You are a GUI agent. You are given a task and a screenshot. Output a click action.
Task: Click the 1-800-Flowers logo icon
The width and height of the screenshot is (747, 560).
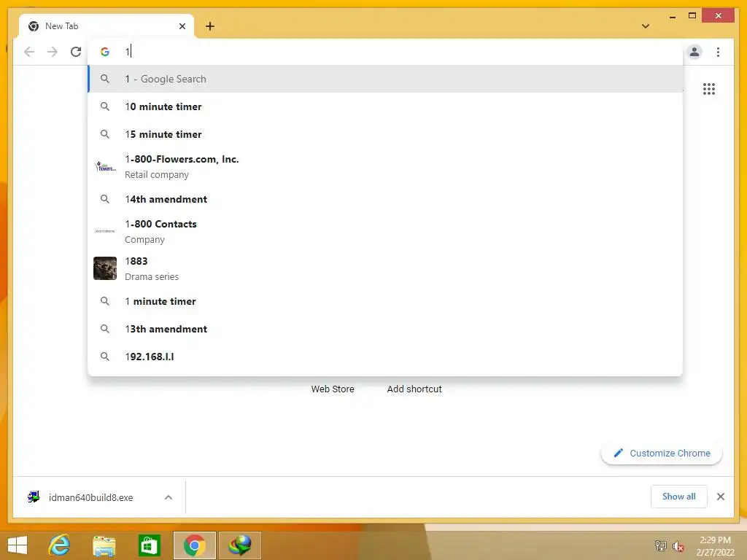pyautogui.click(x=105, y=167)
